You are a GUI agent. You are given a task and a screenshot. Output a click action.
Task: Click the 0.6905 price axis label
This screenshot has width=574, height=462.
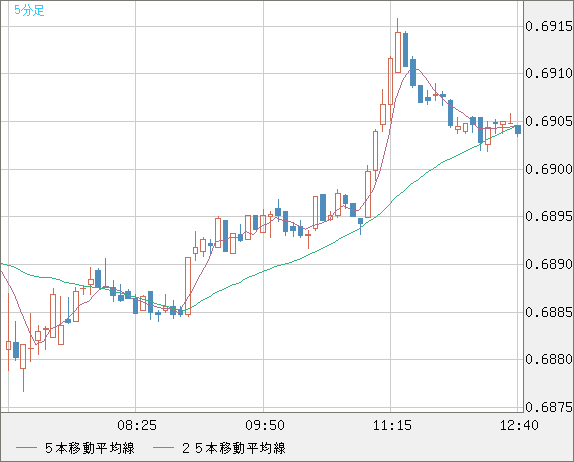point(549,121)
